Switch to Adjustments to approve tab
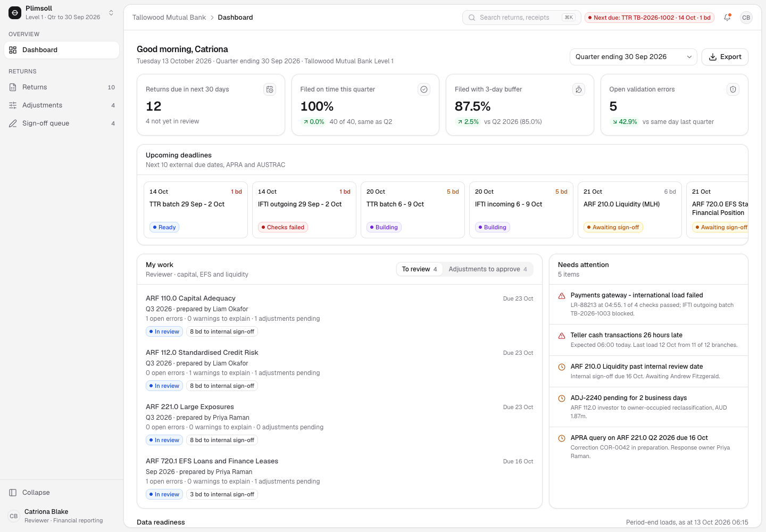Image resolution: width=766 pixels, height=532 pixels. click(488, 269)
